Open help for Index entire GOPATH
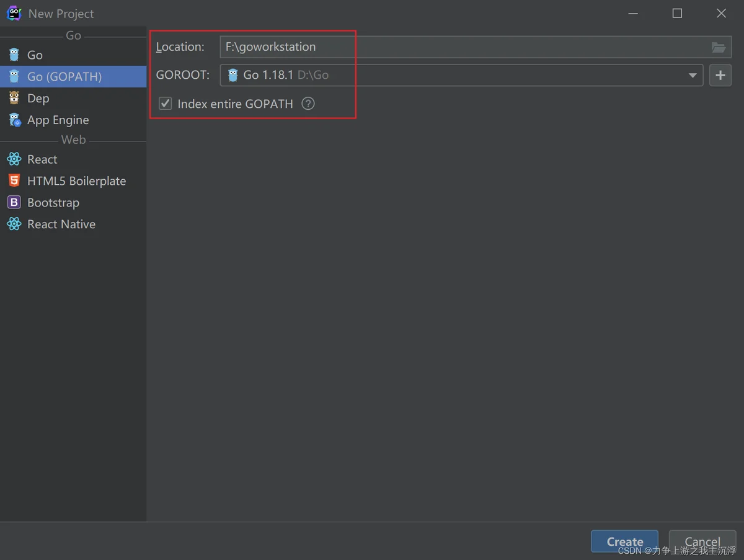744x560 pixels. point(308,104)
